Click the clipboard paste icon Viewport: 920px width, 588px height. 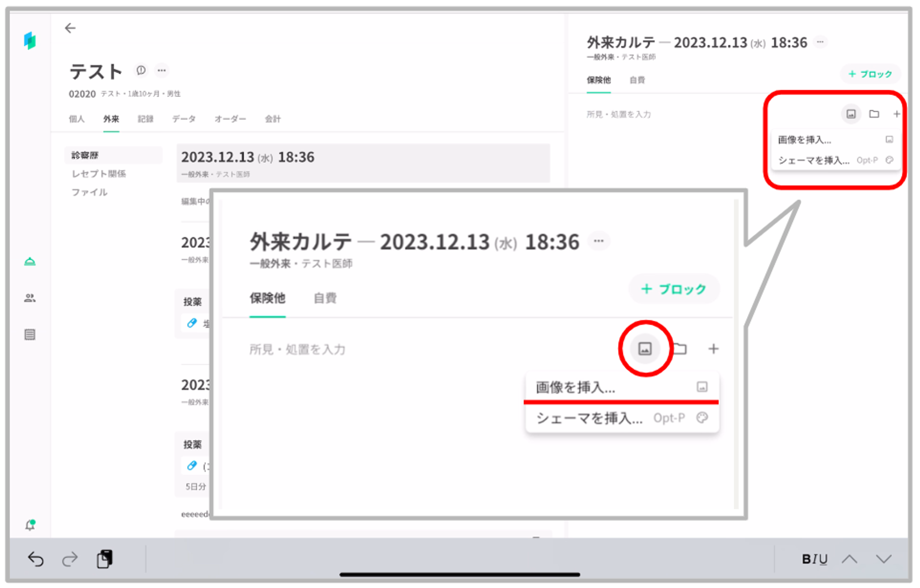(x=105, y=559)
